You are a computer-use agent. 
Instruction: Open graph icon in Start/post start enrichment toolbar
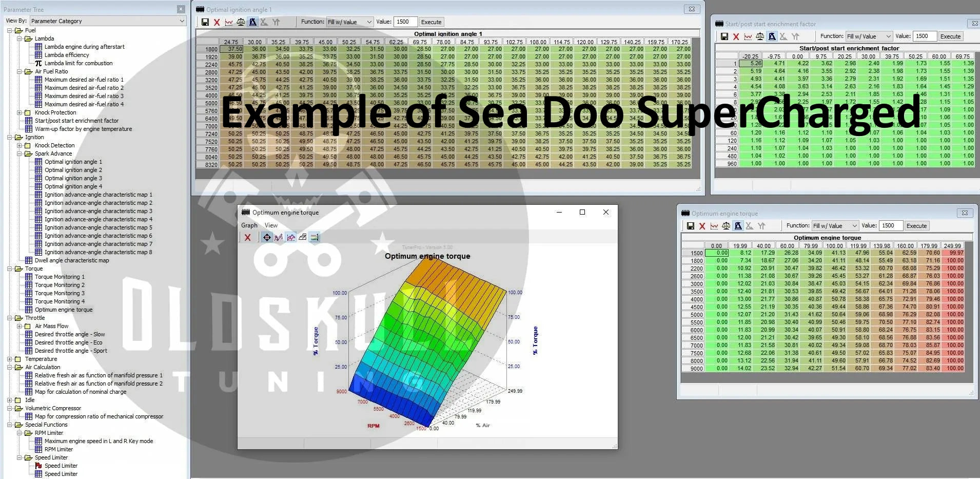pos(748,36)
